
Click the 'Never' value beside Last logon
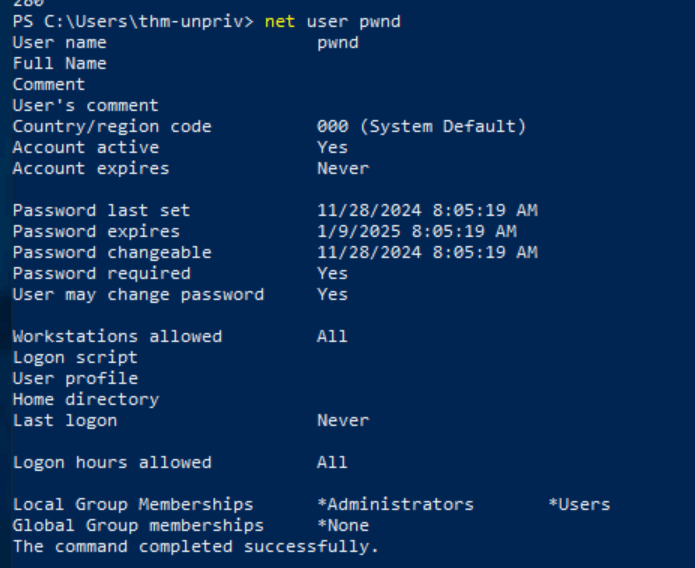pyautogui.click(x=342, y=421)
